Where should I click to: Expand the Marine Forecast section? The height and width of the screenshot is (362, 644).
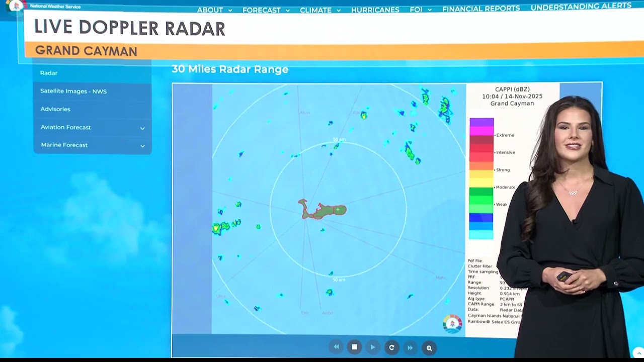[93, 145]
